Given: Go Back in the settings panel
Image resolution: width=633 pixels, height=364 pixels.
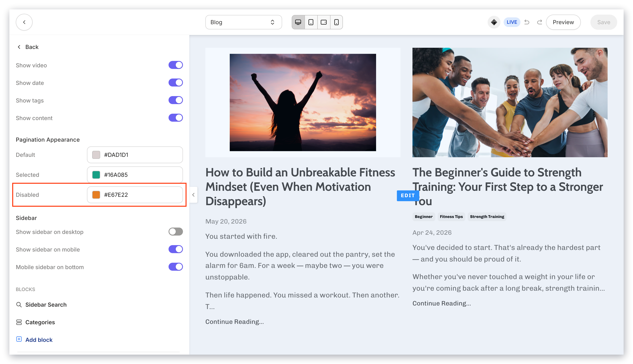Looking at the screenshot, I should pos(28,47).
